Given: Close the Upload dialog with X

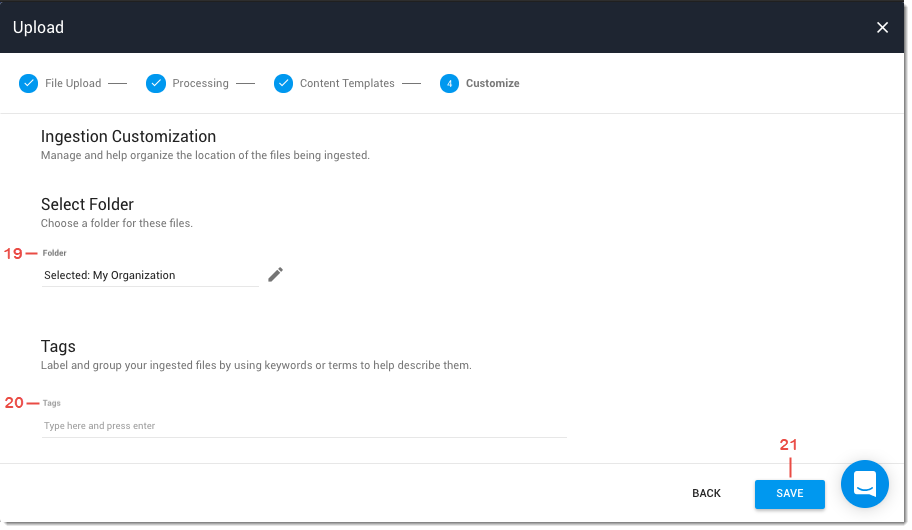Looking at the screenshot, I should 882,28.
